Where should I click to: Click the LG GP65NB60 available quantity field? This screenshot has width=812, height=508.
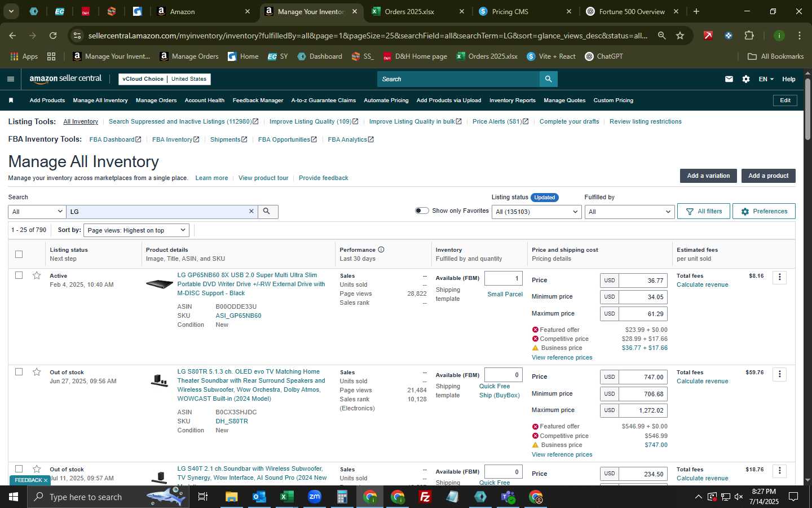(x=503, y=278)
